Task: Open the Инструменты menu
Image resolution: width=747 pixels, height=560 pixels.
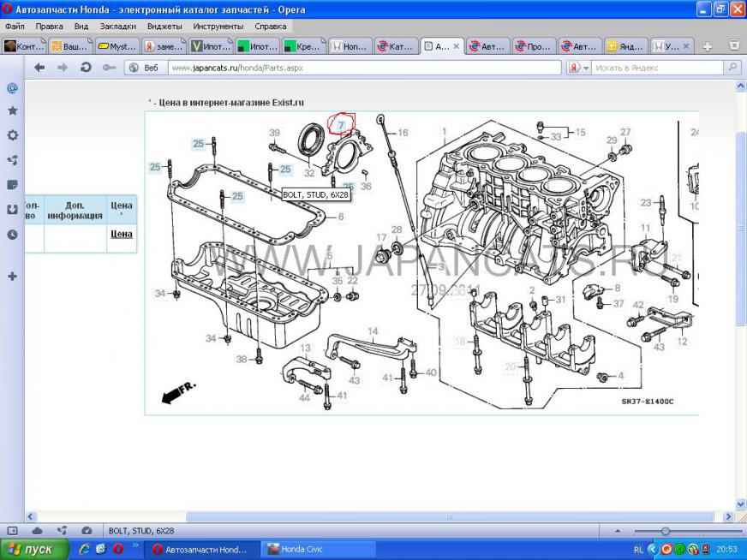Action: pyautogui.click(x=218, y=27)
